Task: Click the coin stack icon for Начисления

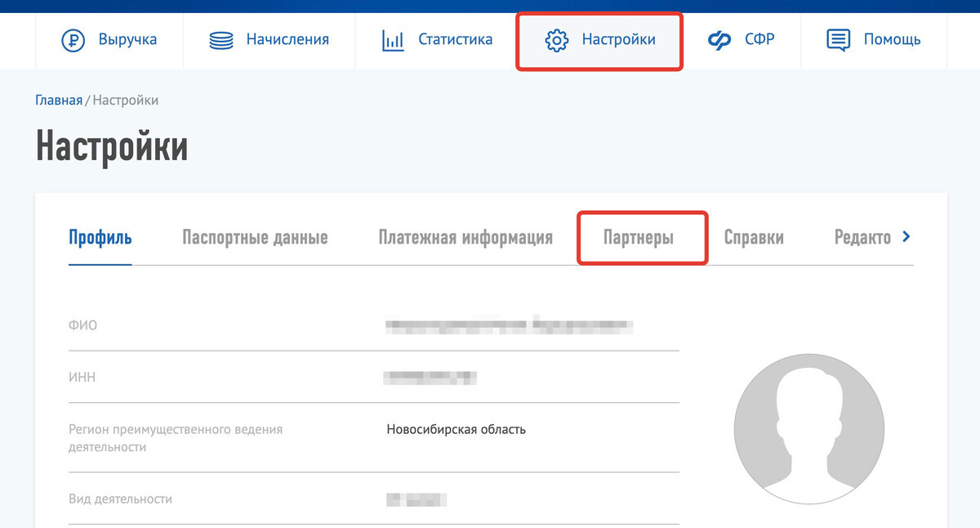Action: (x=221, y=39)
